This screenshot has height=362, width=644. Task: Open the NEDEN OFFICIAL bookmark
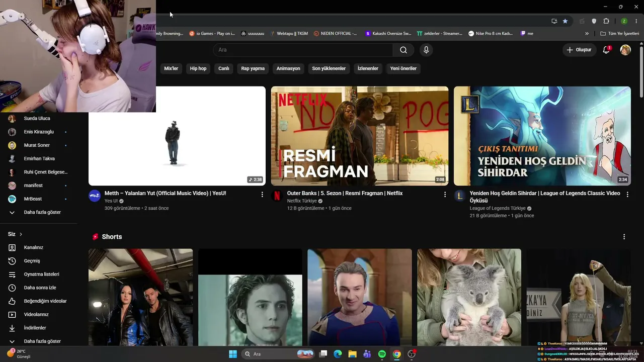(x=335, y=34)
